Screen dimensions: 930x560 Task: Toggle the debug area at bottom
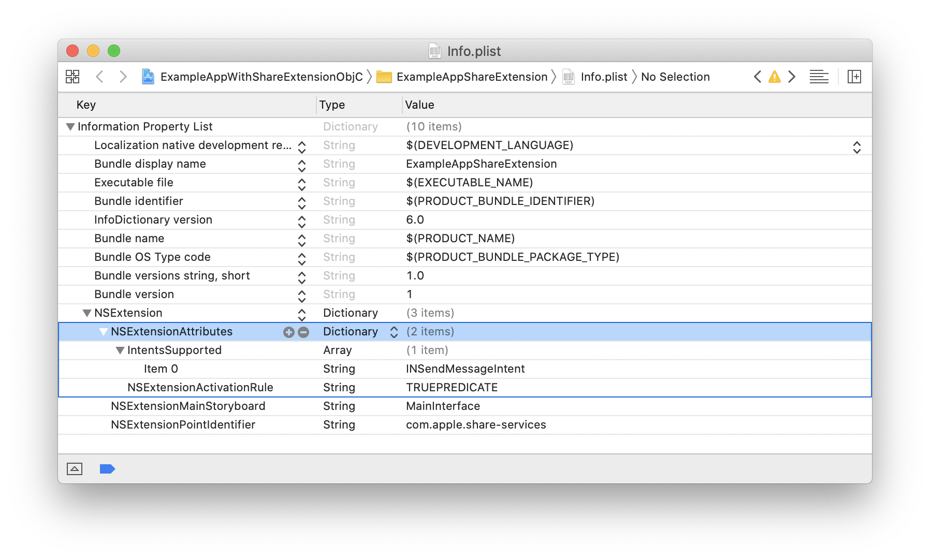click(x=75, y=469)
